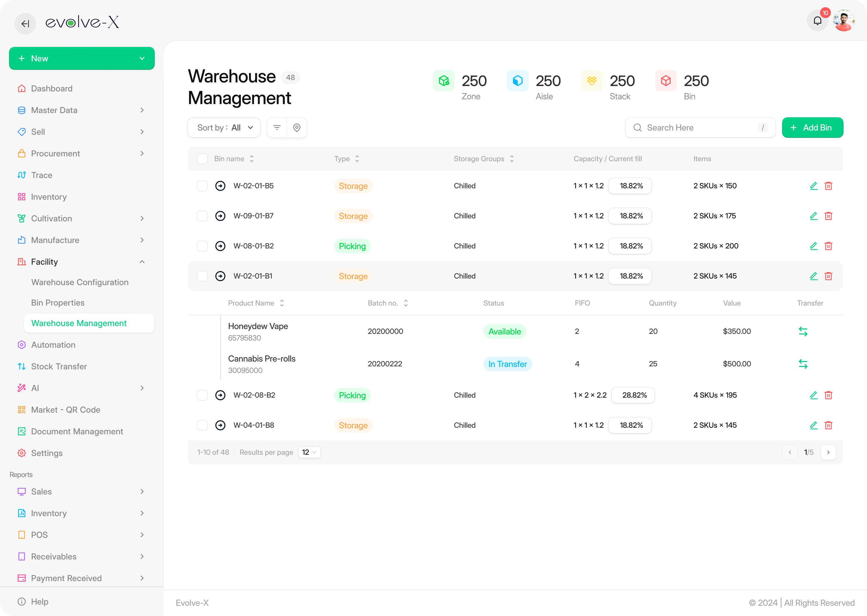Tick the checkbox for bin W-08-01-B2
This screenshot has height=616, width=867.
[202, 246]
